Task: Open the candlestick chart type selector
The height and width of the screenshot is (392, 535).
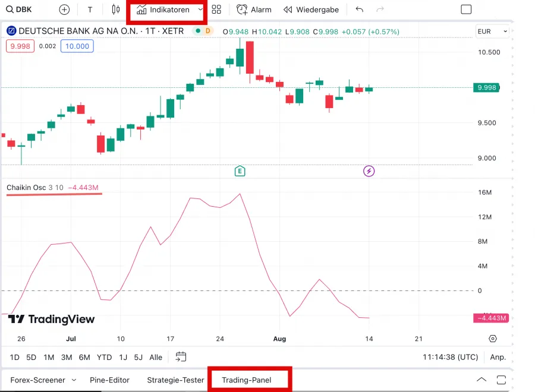Action: tap(115, 10)
